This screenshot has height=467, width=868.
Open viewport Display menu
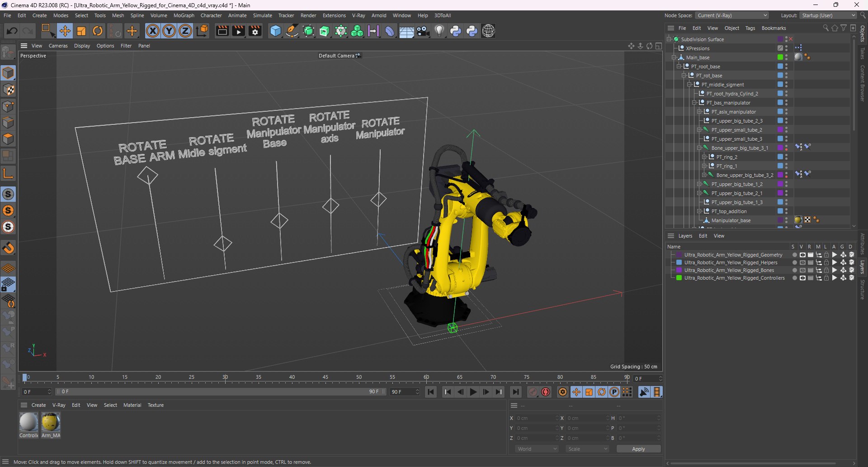(82, 46)
